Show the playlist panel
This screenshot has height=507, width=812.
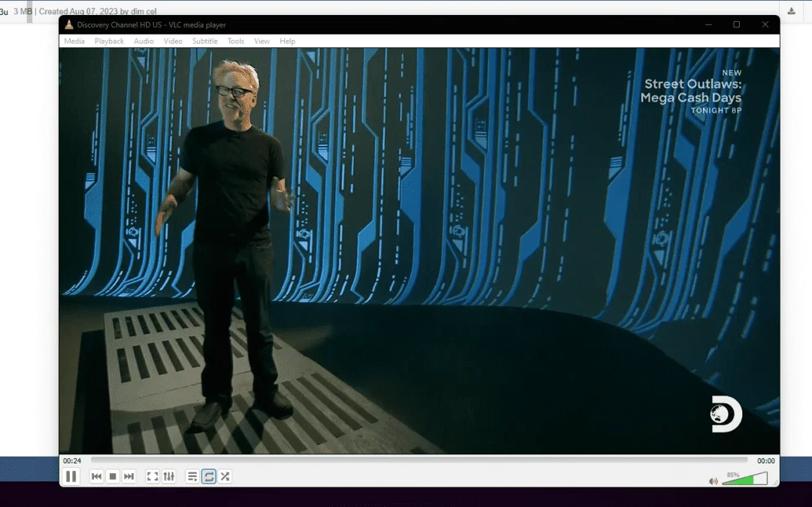point(192,476)
